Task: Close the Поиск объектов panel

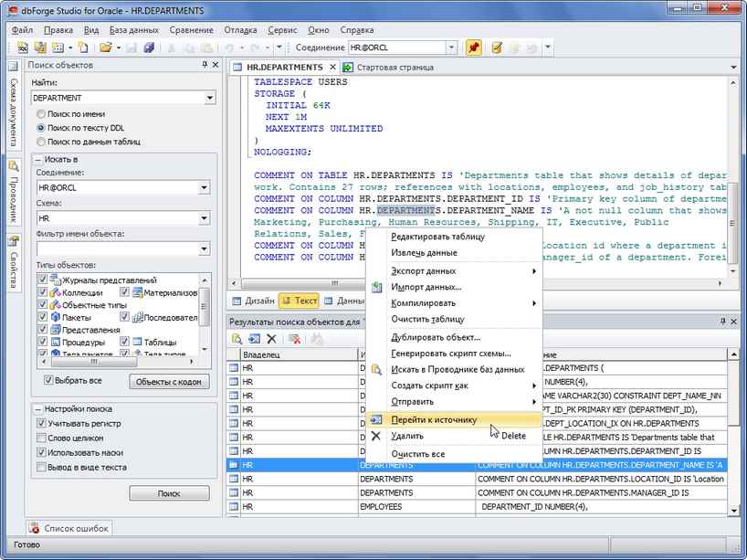Action: pos(216,64)
